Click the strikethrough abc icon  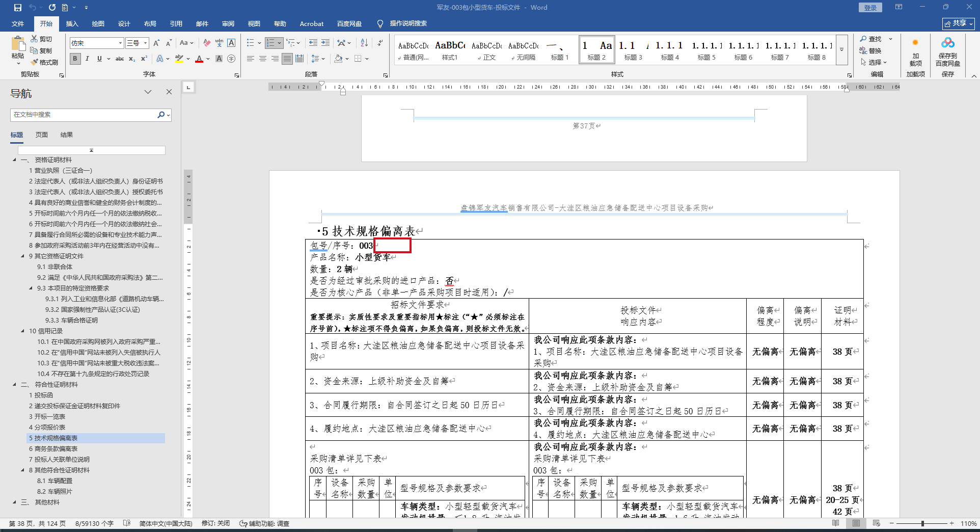120,59
